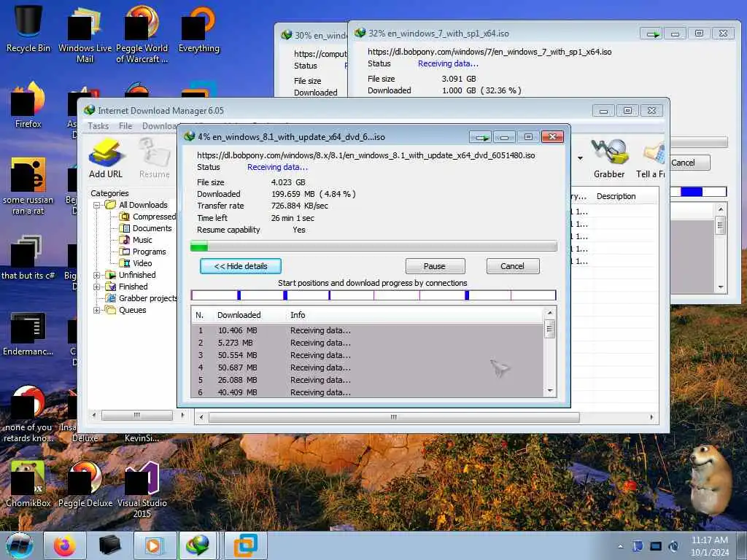Click green arrow button in Windows 7 download window
The height and width of the screenshot is (560, 747).
click(651, 34)
